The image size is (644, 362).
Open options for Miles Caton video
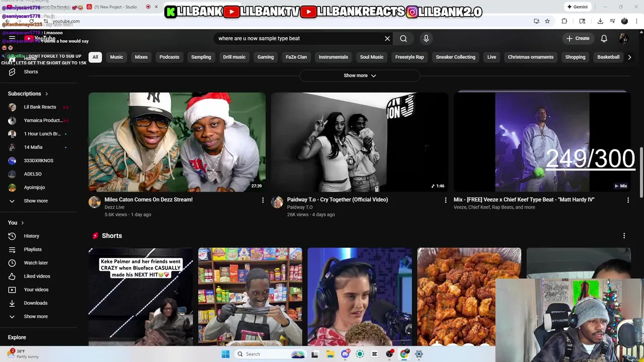(263, 200)
